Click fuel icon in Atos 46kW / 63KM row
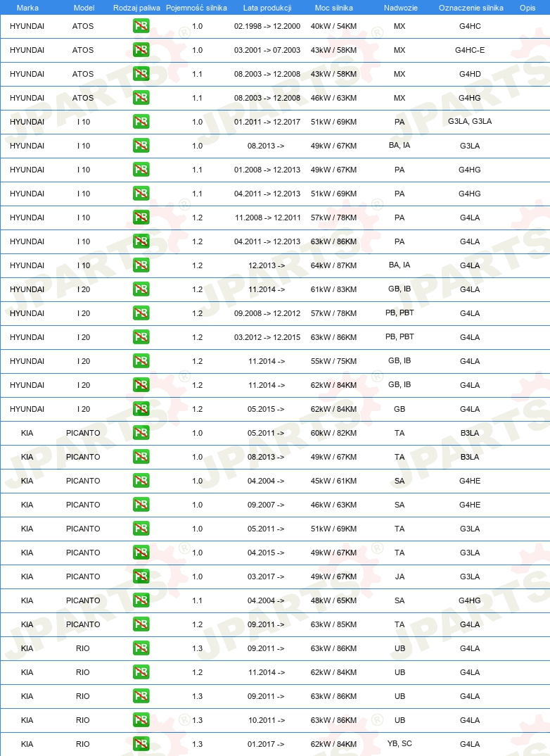Image resolution: width=550 pixels, height=756 pixels. (x=141, y=98)
